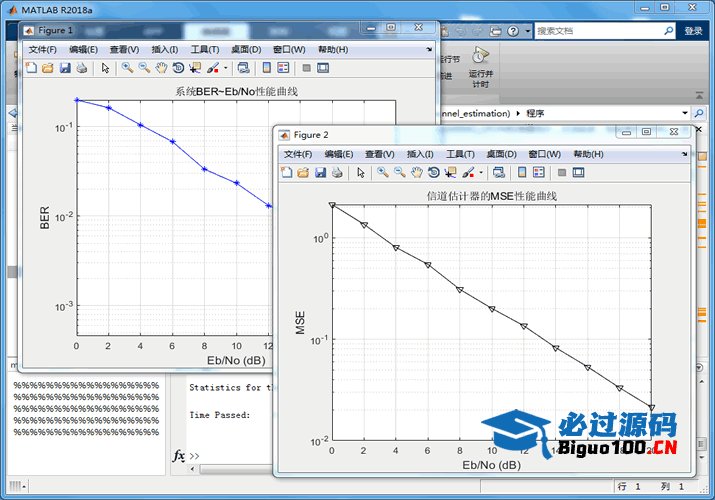Insert Colorbar via Figure 1 toolbar icon
715x500 pixels.
click(267, 68)
